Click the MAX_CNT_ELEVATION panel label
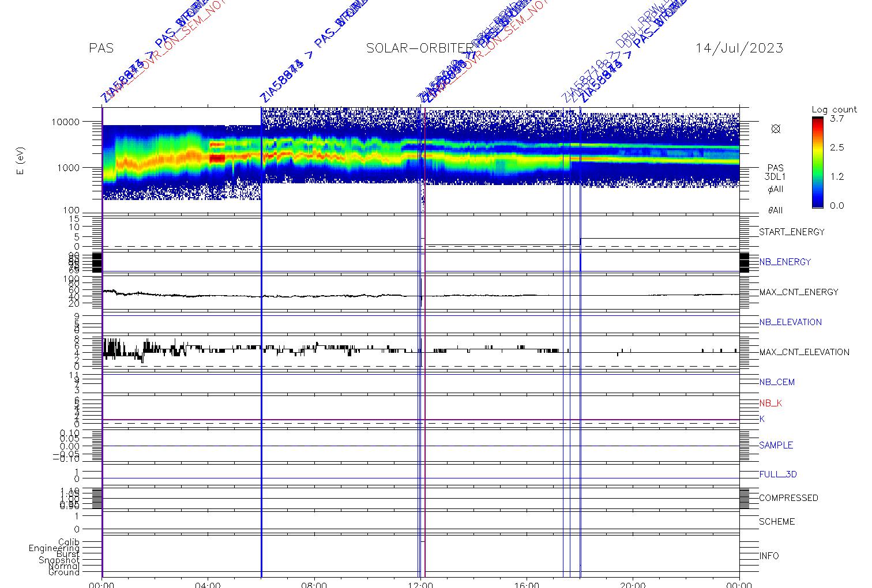The width and height of the screenshot is (872, 588). [804, 352]
